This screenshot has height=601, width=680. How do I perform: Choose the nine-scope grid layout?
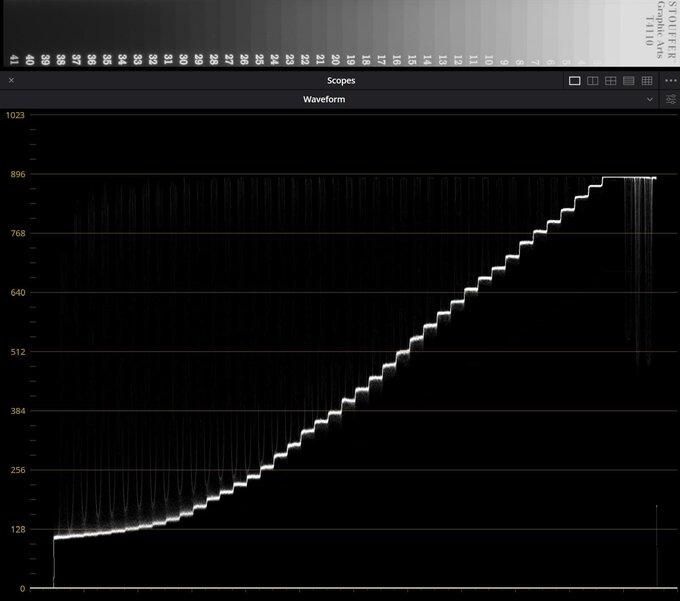tap(647, 81)
